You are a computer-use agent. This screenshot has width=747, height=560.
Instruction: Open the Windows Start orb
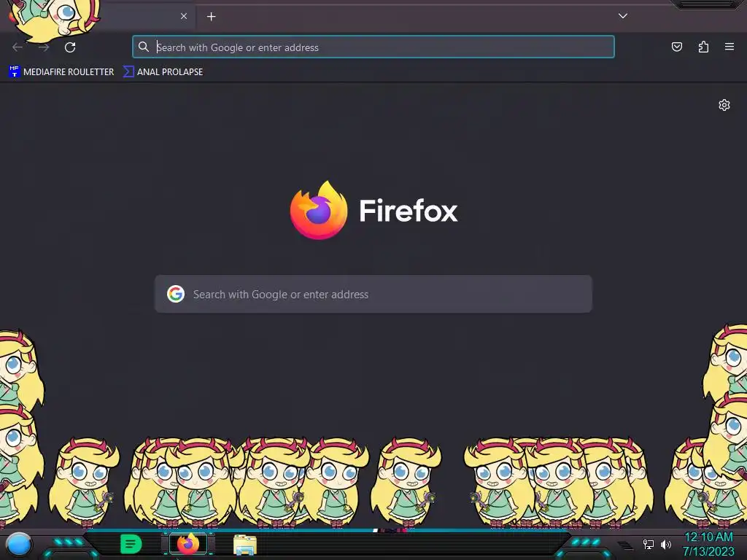(18, 545)
